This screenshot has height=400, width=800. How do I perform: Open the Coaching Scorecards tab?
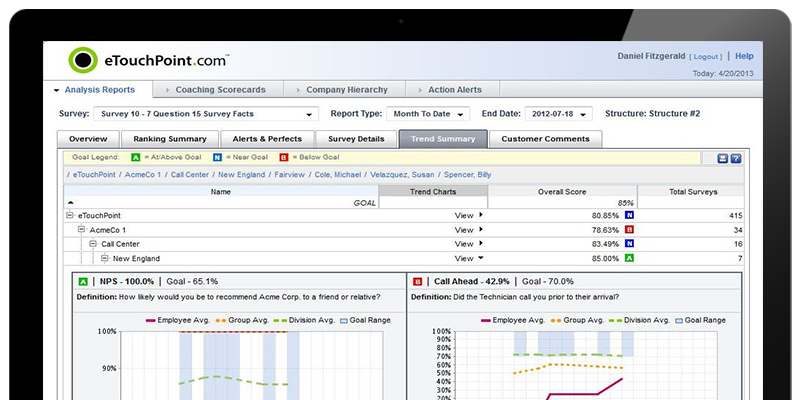click(218, 90)
